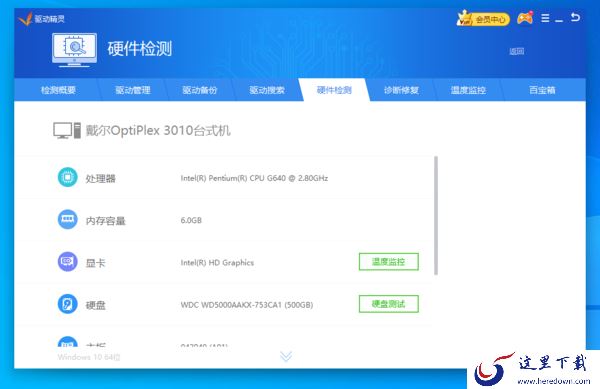Click the game controller icon

pos(525,18)
